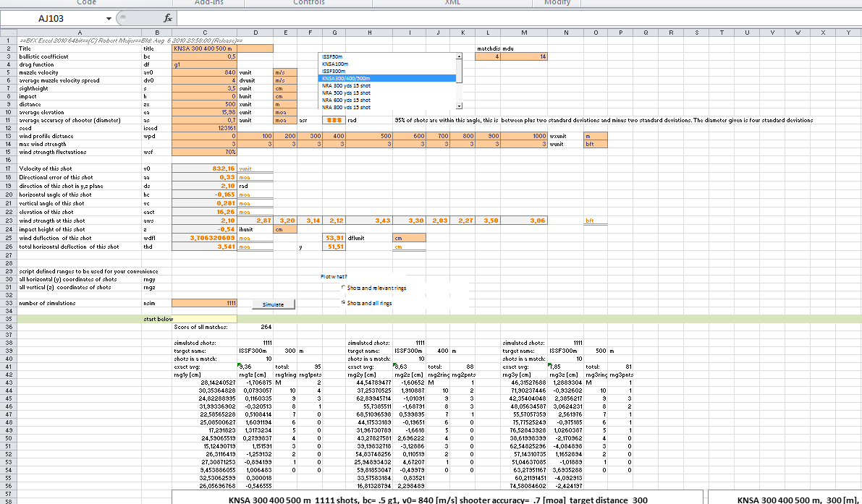Choose KNSA100m in the target list
This screenshot has height=504, width=862.
click(387, 64)
